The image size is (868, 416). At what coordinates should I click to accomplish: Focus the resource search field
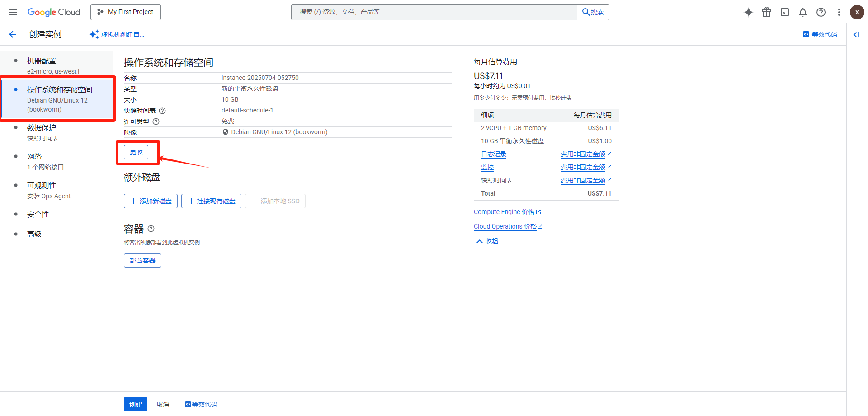pyautogui.click(x=434, y=12)
